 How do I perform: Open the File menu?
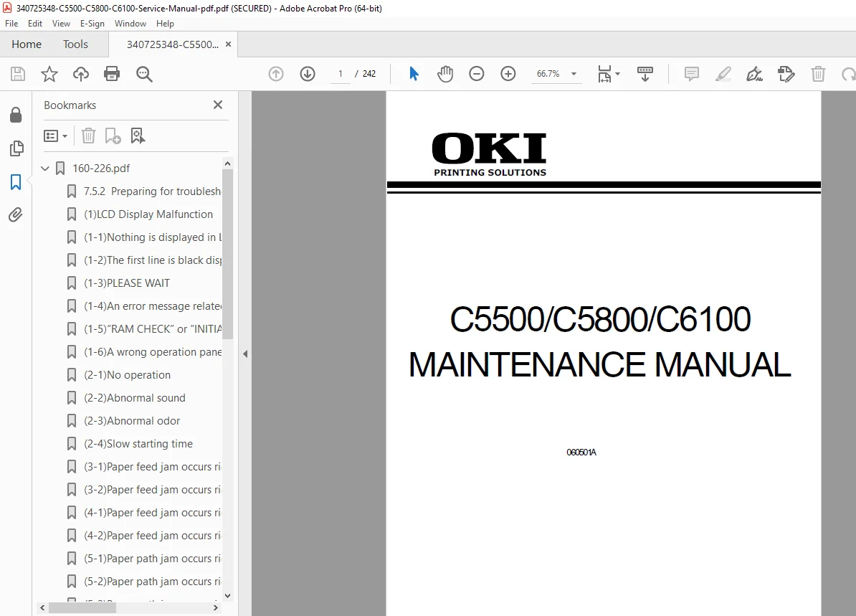tap(11, 24)
